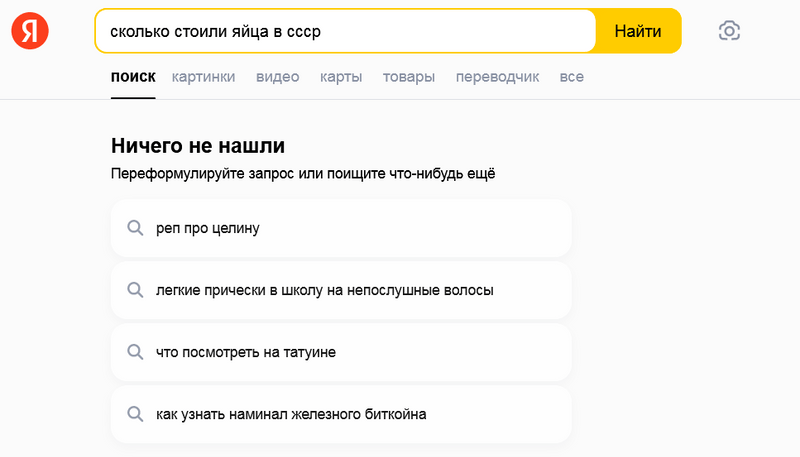Click magnifier icon beside 'легкие прически' suggestion
800x457 pixels.
[x=136, y=290]
